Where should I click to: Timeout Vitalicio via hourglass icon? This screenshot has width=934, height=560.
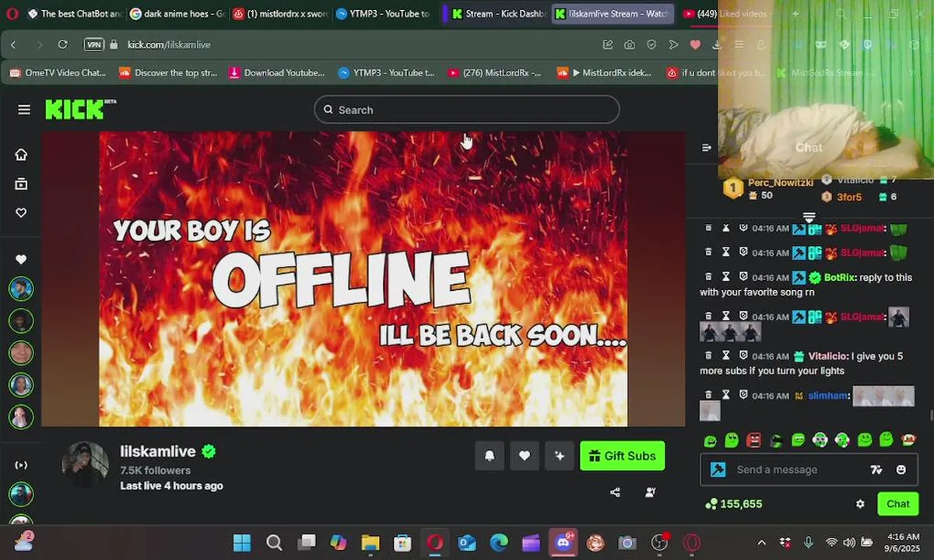(x=725, y=356)
